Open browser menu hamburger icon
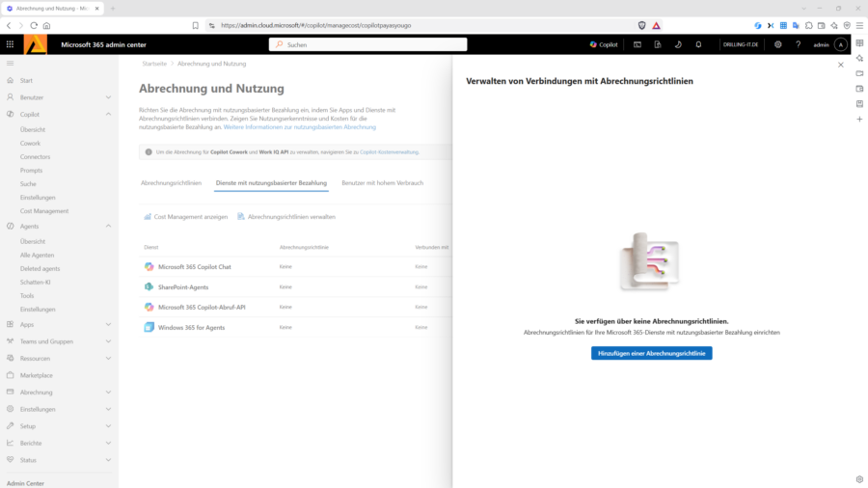Viewport: 868px width, 488px height. [859, 25]
